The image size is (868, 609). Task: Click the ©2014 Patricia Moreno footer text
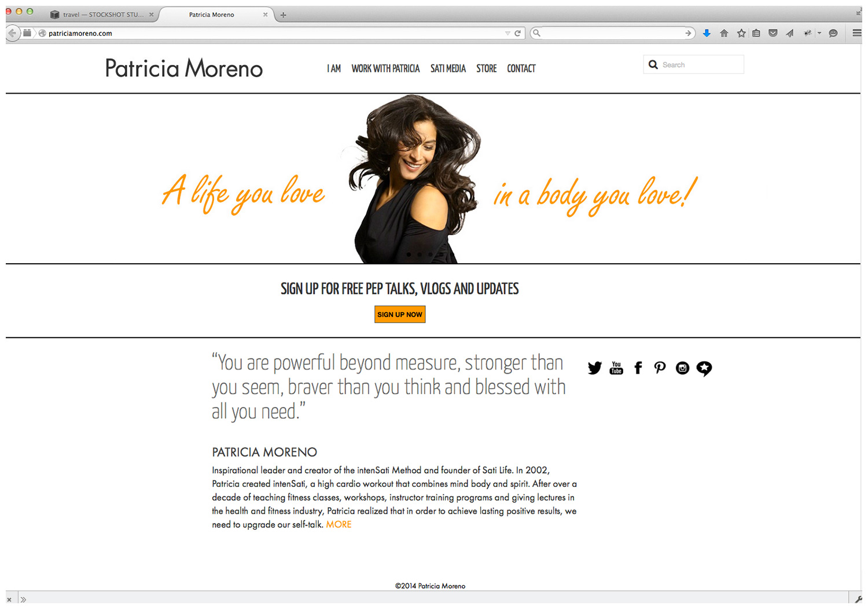tap(430, 586)
